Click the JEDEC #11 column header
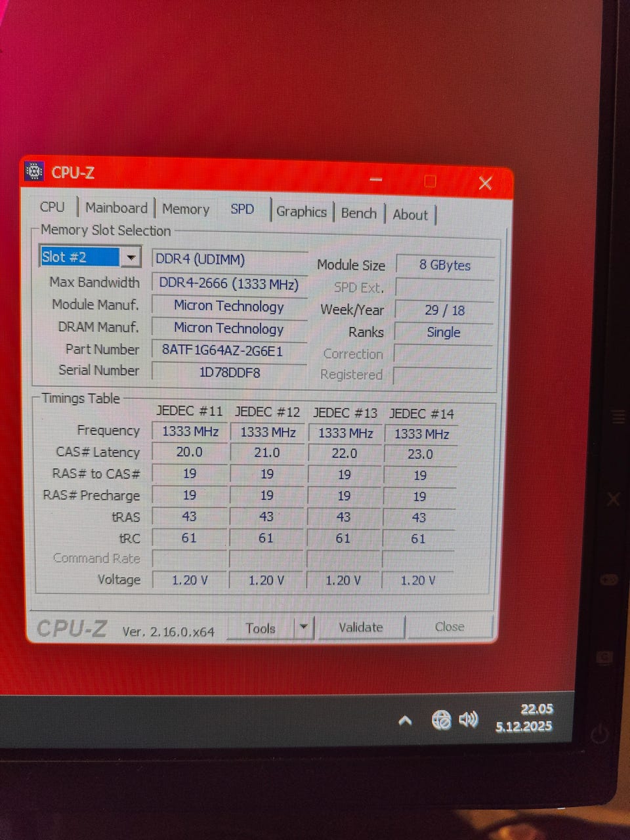 click(x=190, y=411)
